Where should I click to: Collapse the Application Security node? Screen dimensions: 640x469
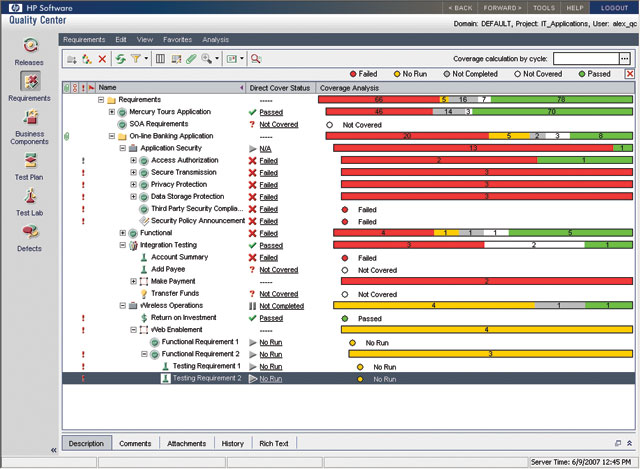pyautogui.click(x=122, y=148)
